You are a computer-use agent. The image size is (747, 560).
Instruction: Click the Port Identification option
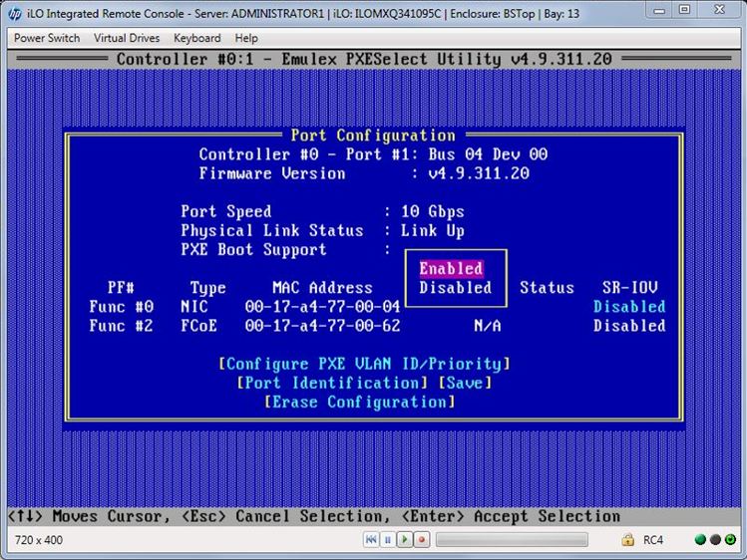tap(333, 383)
